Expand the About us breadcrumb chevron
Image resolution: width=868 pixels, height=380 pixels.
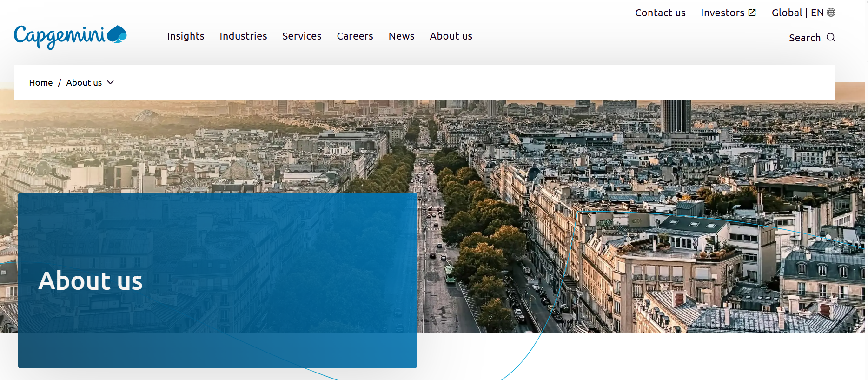pyautogui.click(x=111, y=82)
